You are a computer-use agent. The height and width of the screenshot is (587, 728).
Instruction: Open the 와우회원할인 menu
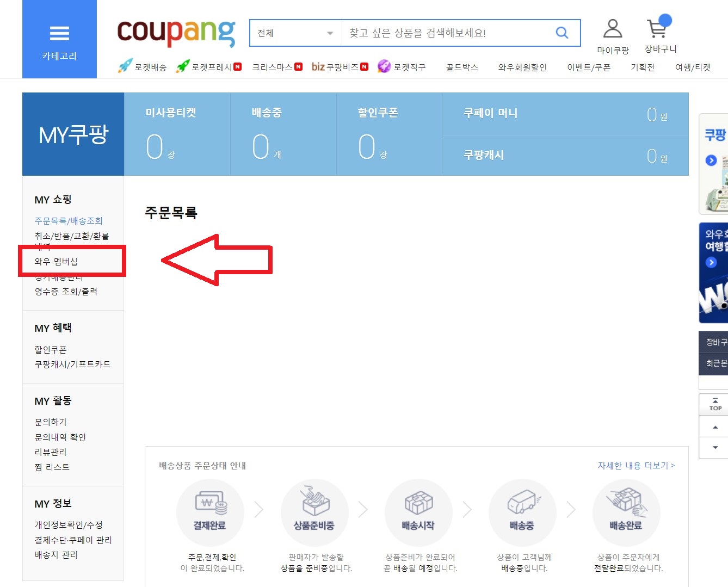tap(522, 67)
